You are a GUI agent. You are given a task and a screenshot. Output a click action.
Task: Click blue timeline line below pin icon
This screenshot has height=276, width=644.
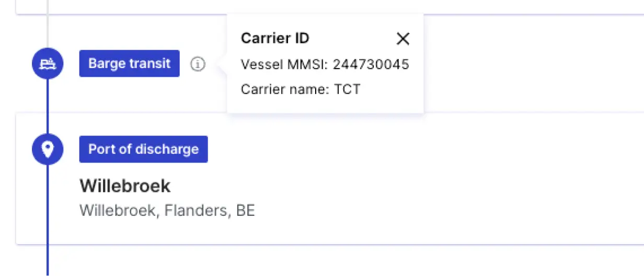(48, 221)
